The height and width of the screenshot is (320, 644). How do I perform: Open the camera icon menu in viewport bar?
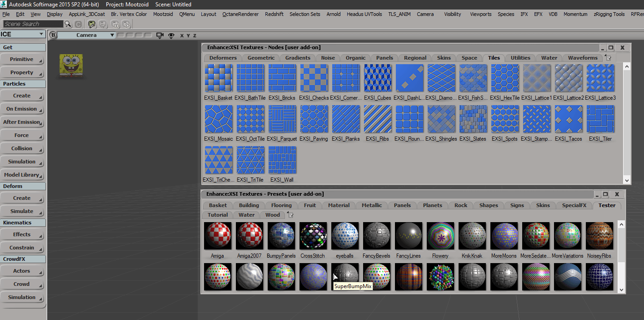point(160,35)
